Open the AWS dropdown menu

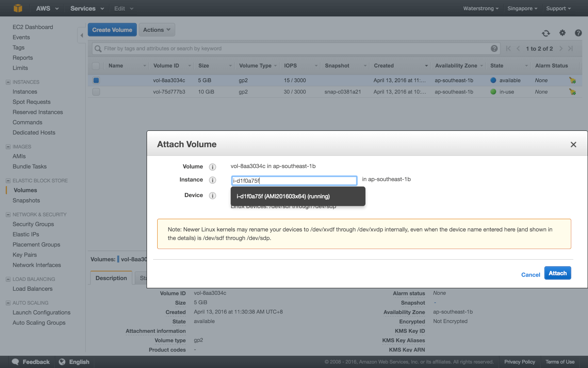pyautogui.click(x=47, y=9)
